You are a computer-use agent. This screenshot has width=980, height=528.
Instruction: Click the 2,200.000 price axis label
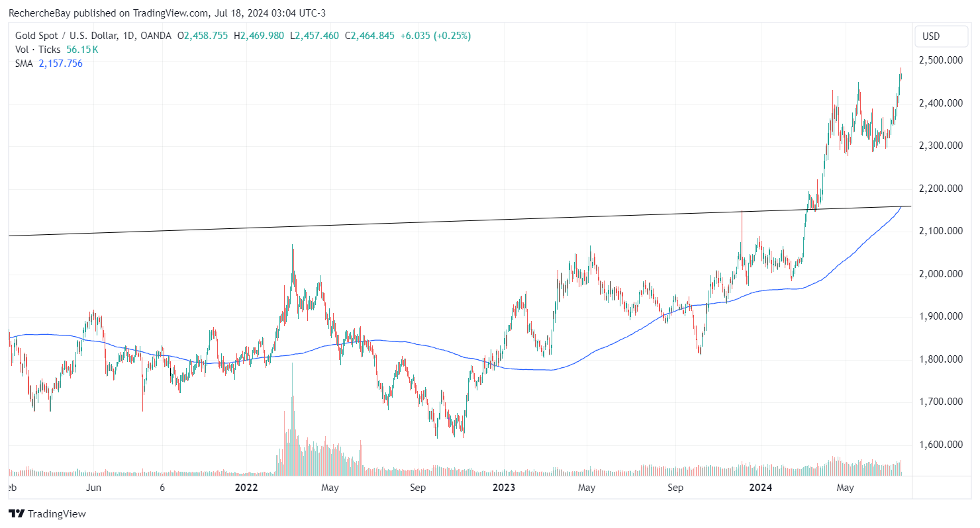pyautogui.click(x=941, y=189)
